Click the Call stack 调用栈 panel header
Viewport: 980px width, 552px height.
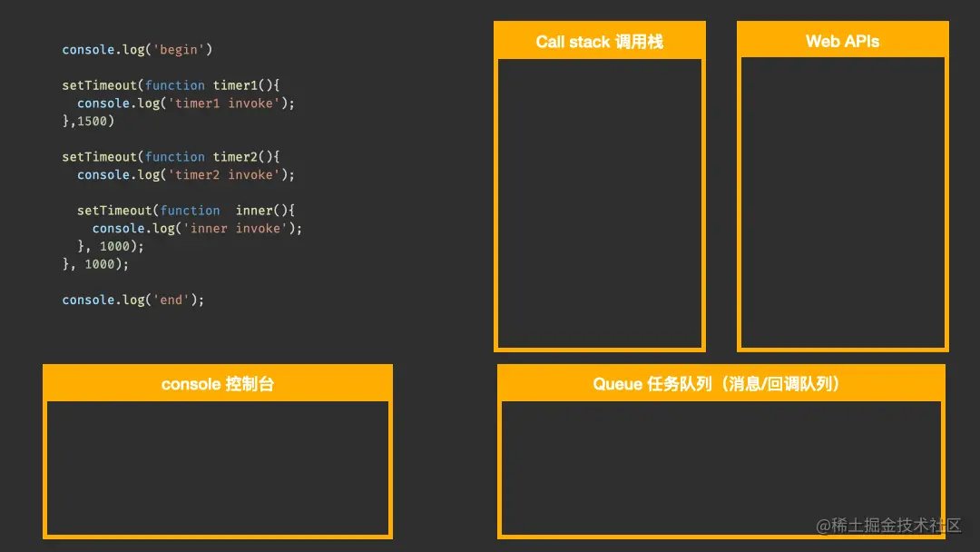coord(599,40)
